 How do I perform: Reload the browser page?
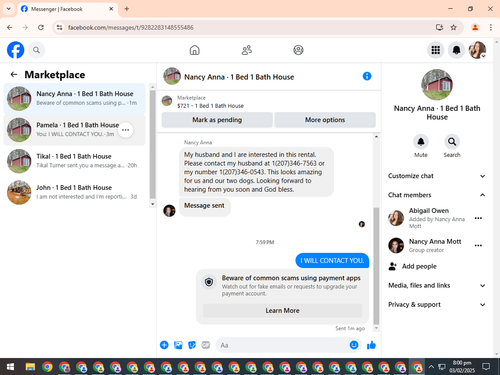(x=41, y=27)
